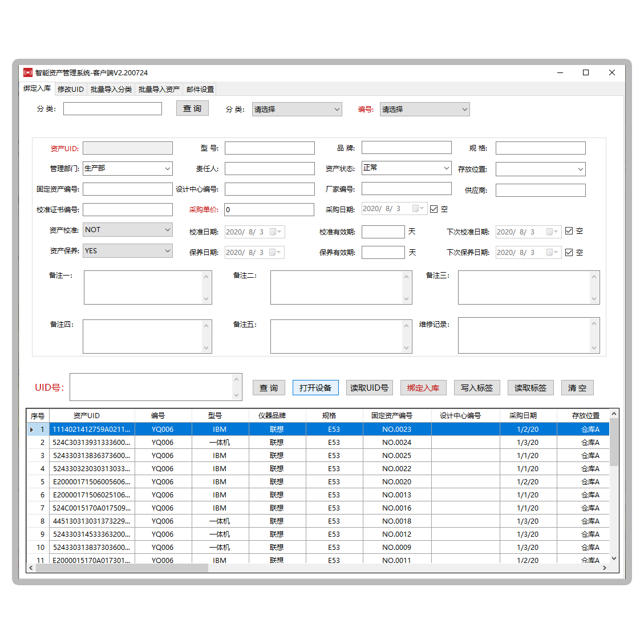Switch to the 修改UID tab
Image resolution: width=644 pixels, height=644 pixels.
pyautogui.click(x=71, y=90)
